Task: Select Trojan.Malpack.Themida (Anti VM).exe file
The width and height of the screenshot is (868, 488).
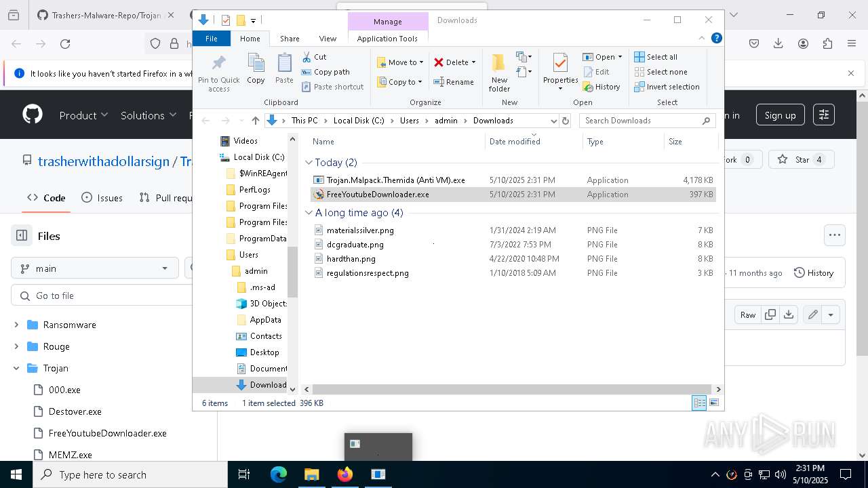Action: coord(396,180)
